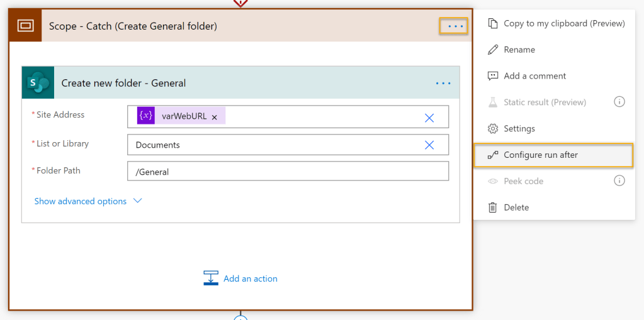Click the Add an action icon
Image resolution: width=644 pixels, height=320 pixels.
(211, 279)
